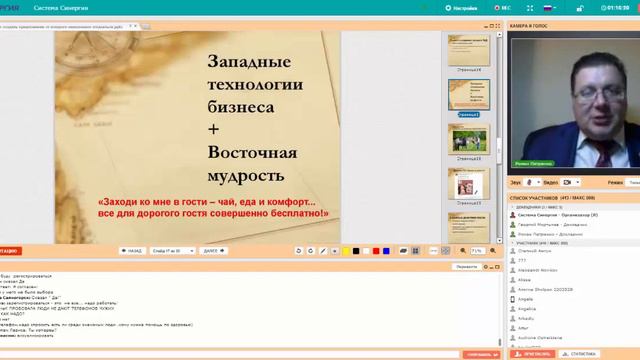Image resolution: width=640 pixels, height=360 pixels.
Task: Toggle the slide thumbnails grid view
Action: pyautogui.click(x=416, y=251)
